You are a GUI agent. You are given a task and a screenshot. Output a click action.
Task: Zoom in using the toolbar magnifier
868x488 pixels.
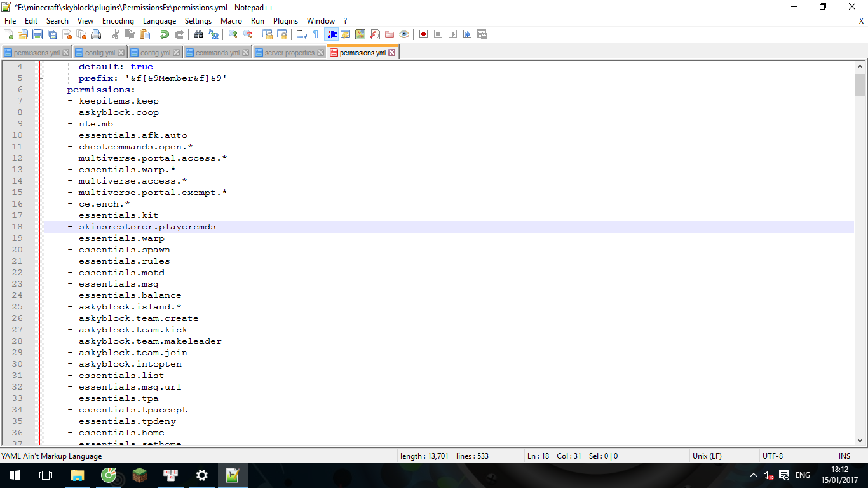click(233, 34)
